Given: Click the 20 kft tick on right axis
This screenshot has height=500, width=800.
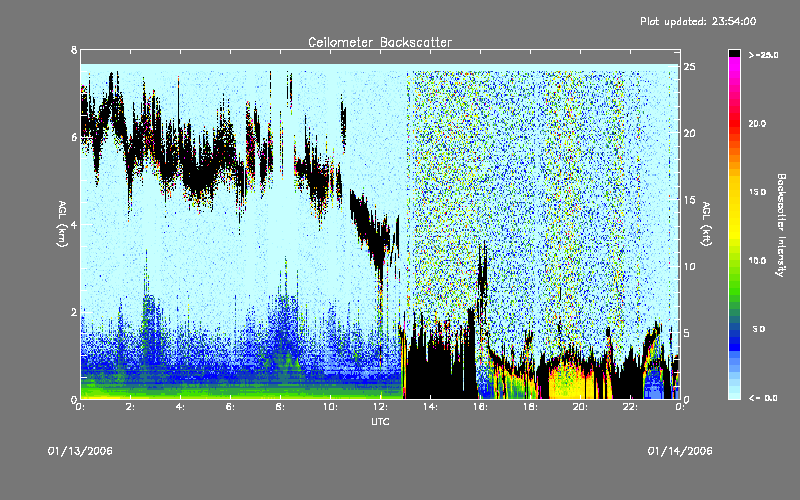Looking at the screenshot, I should 689,133.
